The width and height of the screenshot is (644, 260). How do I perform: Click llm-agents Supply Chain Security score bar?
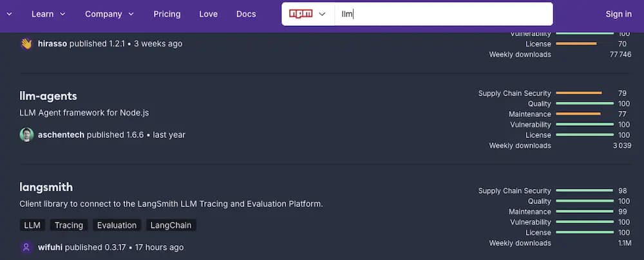(x=578, y=94)
